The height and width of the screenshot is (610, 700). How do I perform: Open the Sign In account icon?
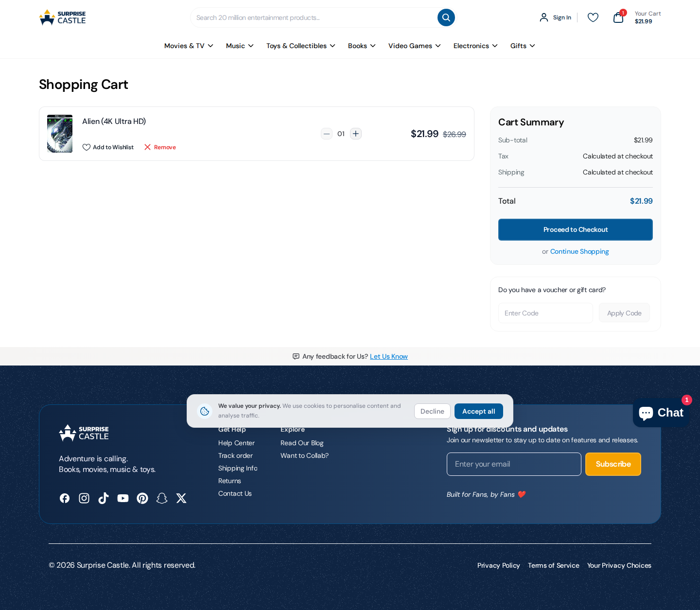pos(544,17)
